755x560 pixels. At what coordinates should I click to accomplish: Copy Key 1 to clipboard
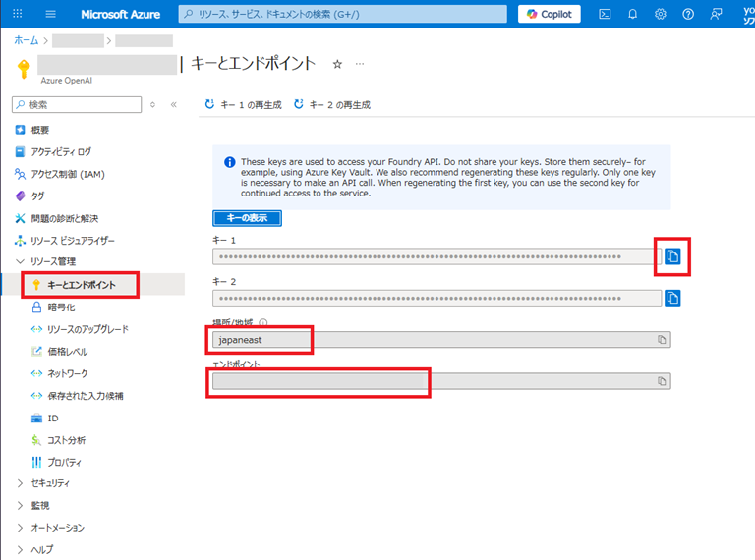[673, 256]
